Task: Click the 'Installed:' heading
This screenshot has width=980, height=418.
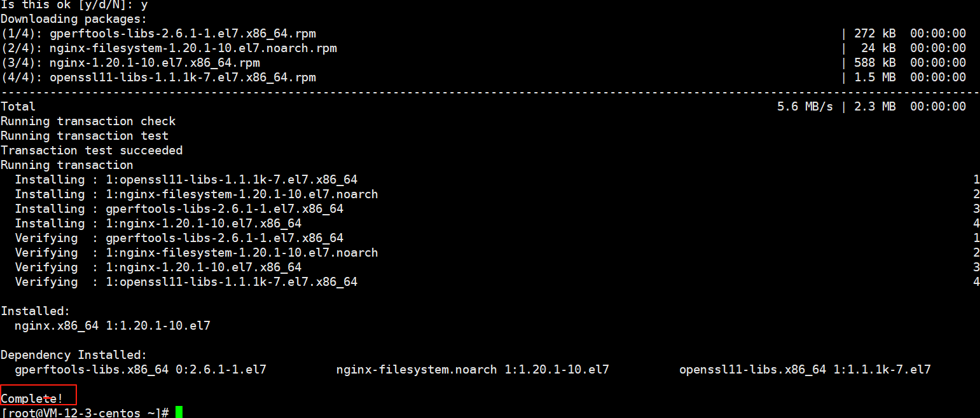Action: [36, 311]
